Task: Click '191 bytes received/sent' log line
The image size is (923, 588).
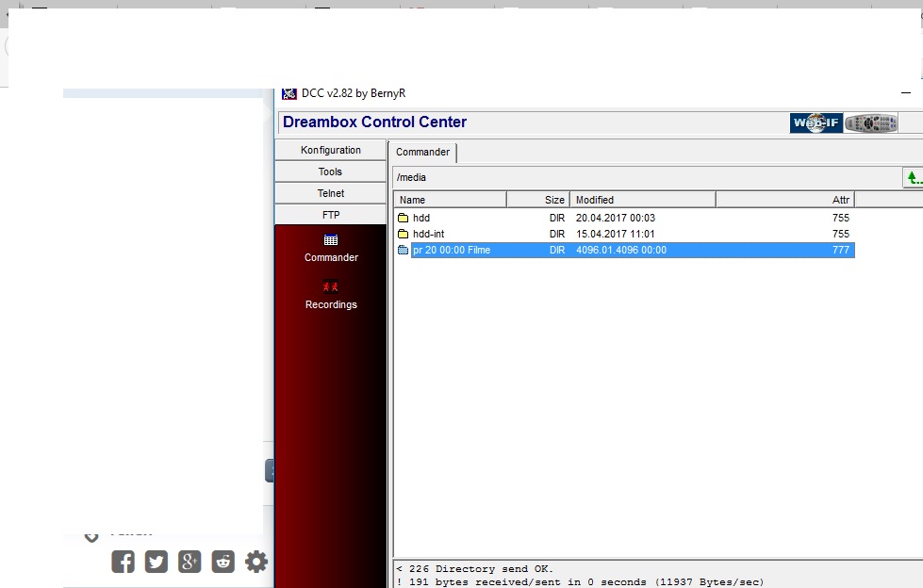Action: tap(580, 582)
